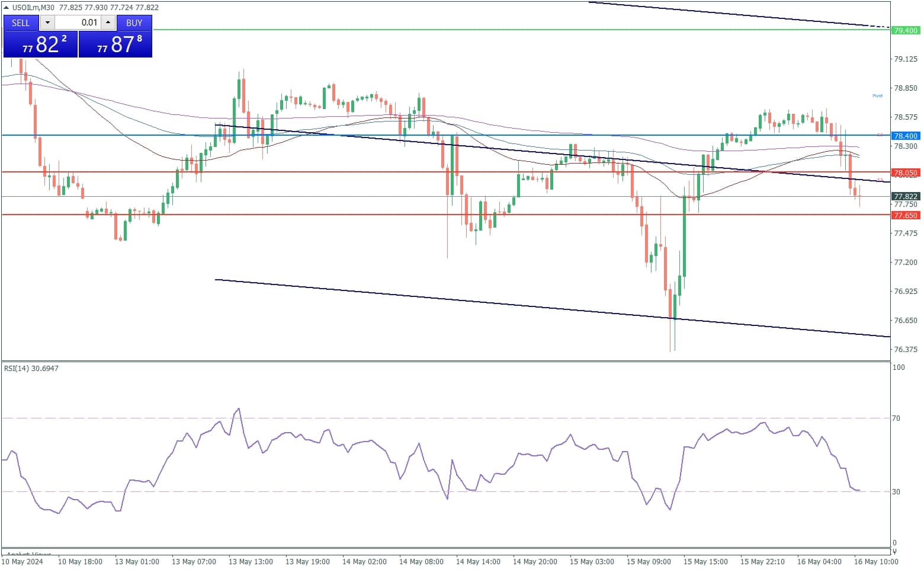Focus the 0.01 volume input field
This screenshot has width=924, height=569.
click(78, 23)
